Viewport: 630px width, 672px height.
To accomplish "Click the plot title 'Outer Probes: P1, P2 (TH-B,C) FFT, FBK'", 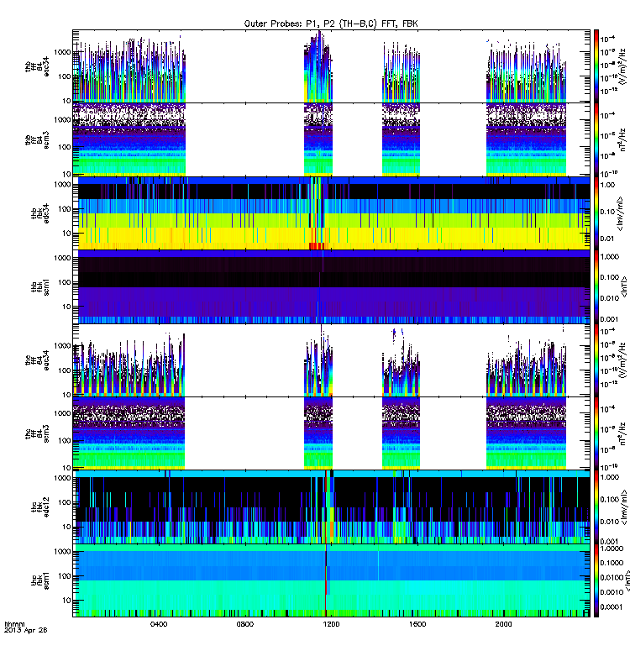I will click(331, 24).
